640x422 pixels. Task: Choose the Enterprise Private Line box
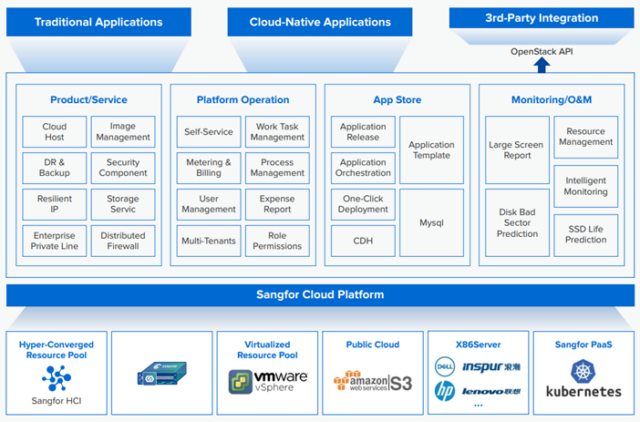coord(54,241)
